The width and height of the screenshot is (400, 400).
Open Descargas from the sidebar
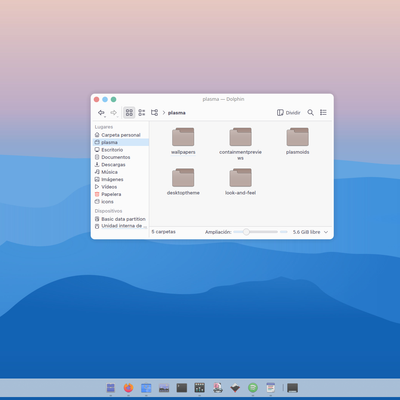120,165
